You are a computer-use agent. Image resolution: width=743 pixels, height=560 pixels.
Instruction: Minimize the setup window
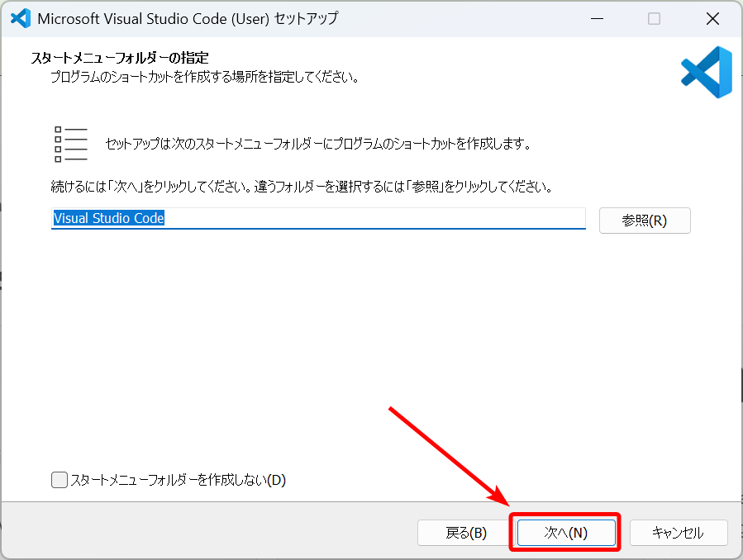coord(595,18)
